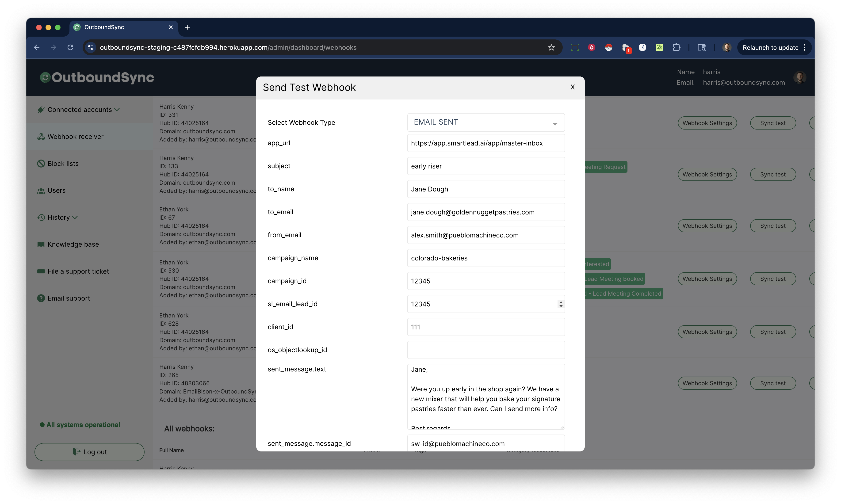This screenshot has width=841, height=504.
Task: Click the OutboundSync logo icon
Action: [x=46, y=77]
